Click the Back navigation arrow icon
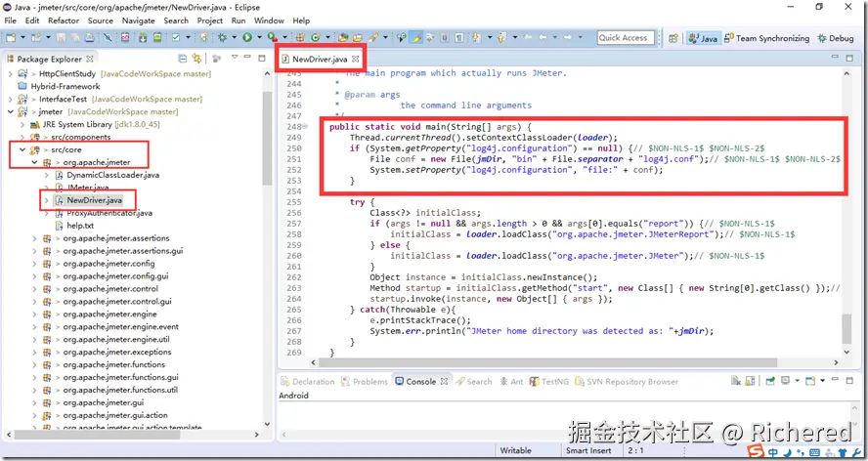Viewport: 868px width, 461px height. coord(543,38)
